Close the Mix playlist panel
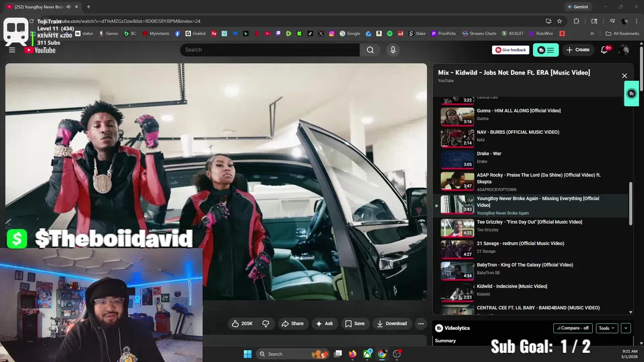Viewport: 644px width, 362px height. pos(624,76)
